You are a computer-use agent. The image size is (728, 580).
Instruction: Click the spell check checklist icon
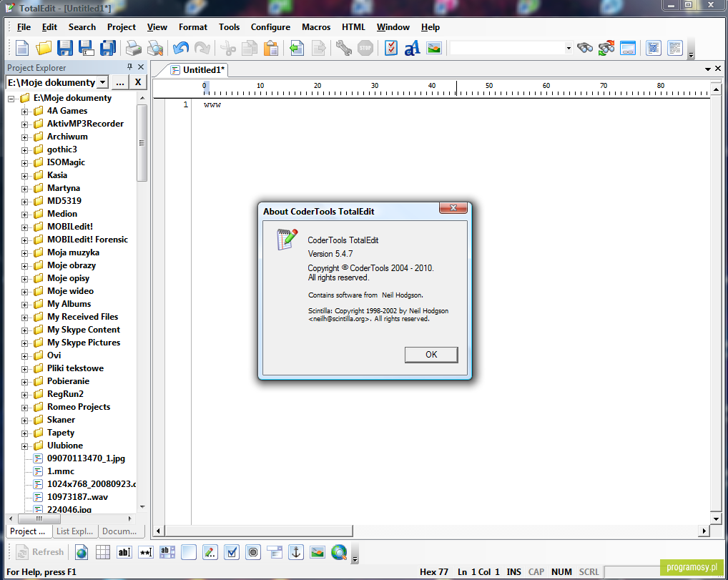coord(391,48)
